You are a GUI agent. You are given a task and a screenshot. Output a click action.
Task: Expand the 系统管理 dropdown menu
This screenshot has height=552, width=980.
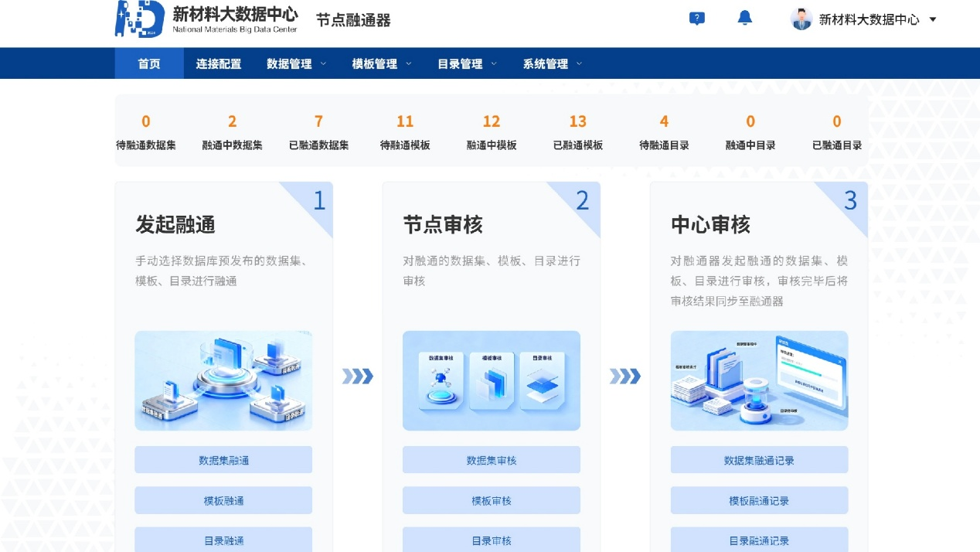(x=552, y=64)
